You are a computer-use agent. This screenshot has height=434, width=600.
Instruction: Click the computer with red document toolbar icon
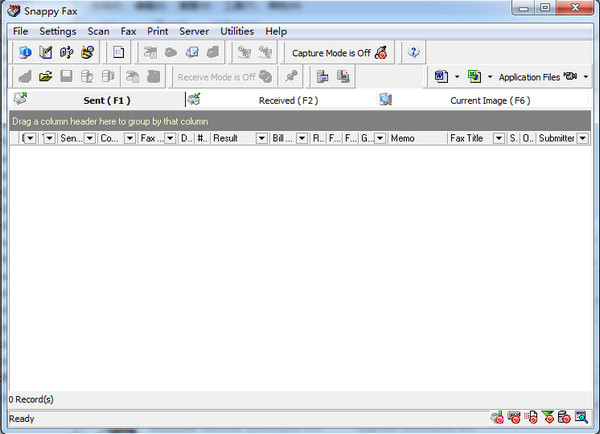[343, 76]
